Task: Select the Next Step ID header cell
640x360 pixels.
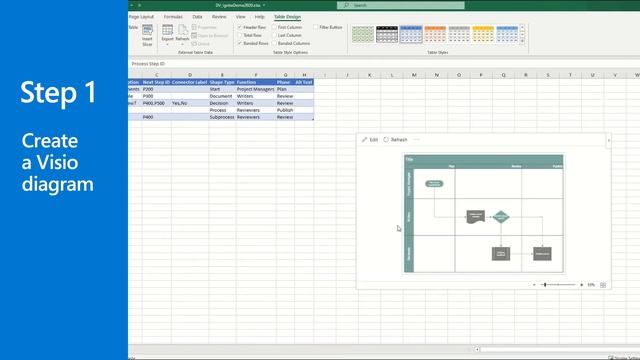Action: pyautogui.click(x=156, y=82)
